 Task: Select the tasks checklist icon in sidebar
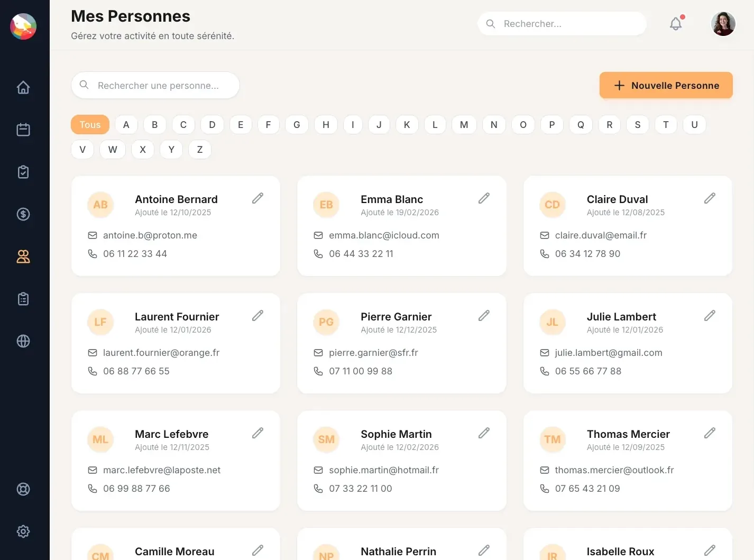pyautogui.click(x=23, y=171)
